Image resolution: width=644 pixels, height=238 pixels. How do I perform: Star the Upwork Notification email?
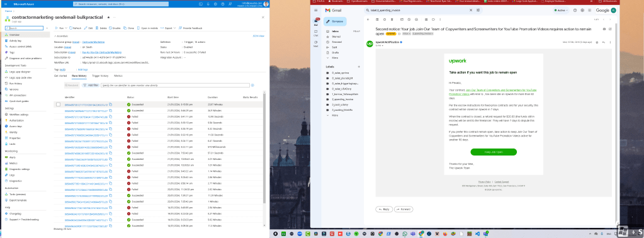click(x=597, y=42)
